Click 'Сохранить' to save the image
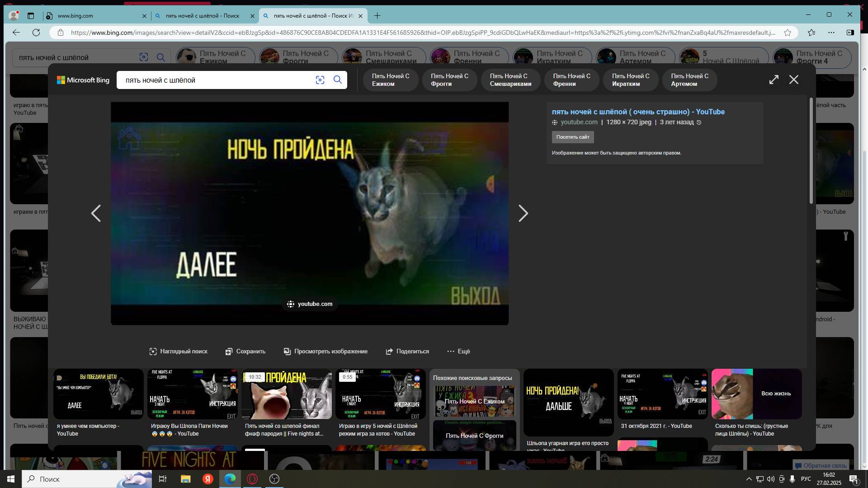Screen dimensions: 868x488 click(245, 352)
